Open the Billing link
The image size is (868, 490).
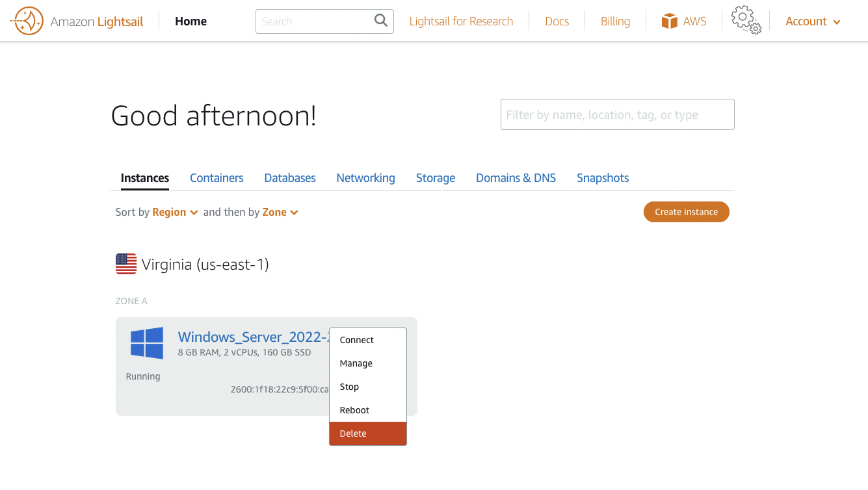click(615, 21)
